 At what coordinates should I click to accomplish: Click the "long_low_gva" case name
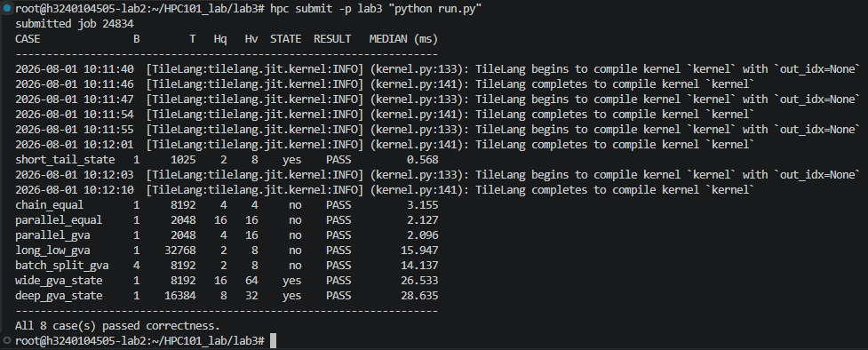(x=52, y=251)
